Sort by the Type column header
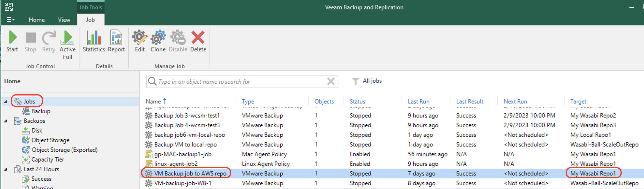 tap(248, 102)
